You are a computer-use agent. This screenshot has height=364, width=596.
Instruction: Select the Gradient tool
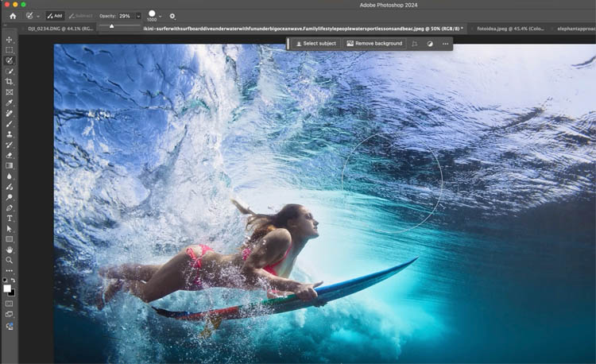(x=9, y=165)
